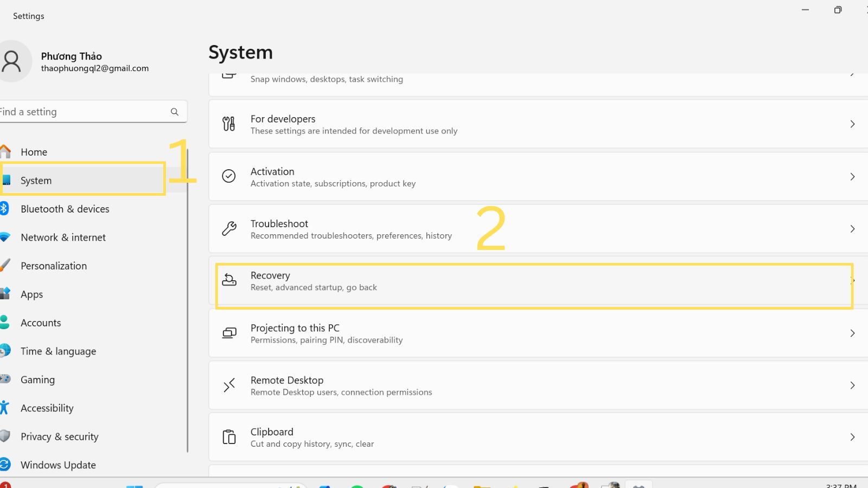Select Privacy & security in the sidebar

click(x=59, y=436)
